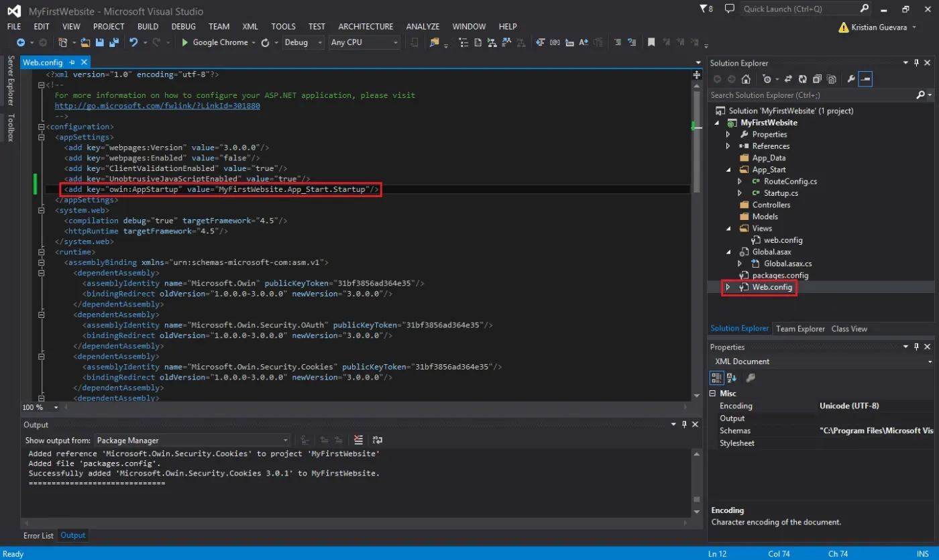Collapse the App_Start folder
Image resolution: width=939 pixels, height=560 pixels.
click(x=728, y=170)
